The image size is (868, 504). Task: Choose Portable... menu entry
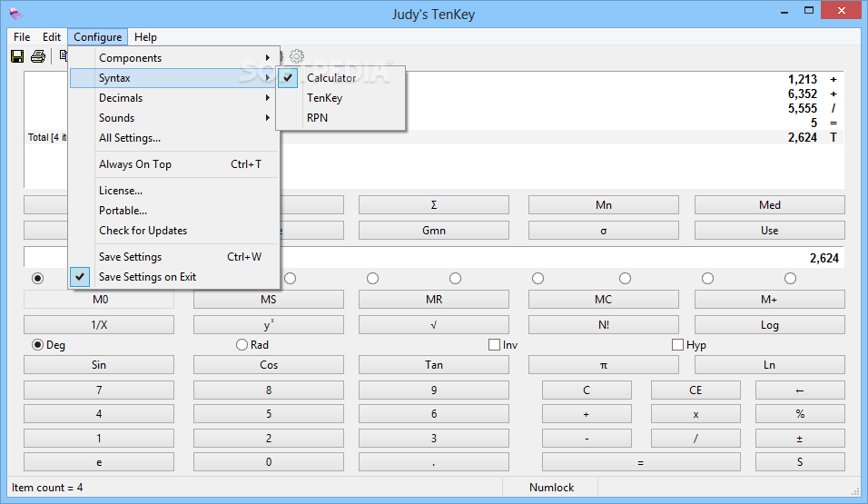click(173, 211)
